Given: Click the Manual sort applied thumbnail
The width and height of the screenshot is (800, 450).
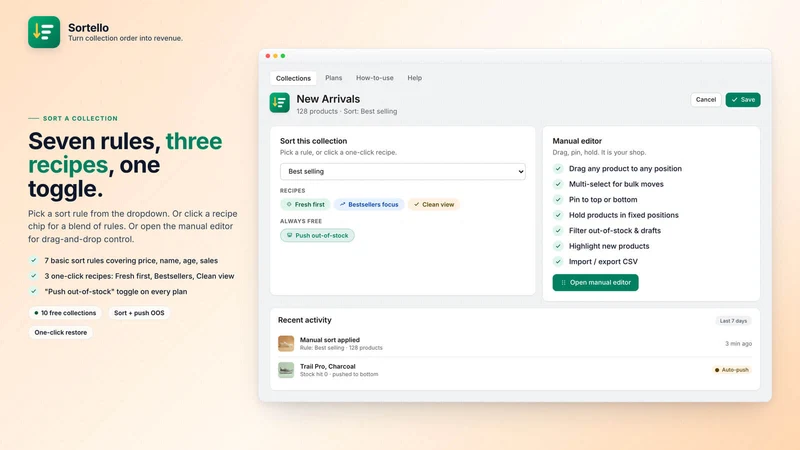Looking at the screenshot, I should pyautogui.click(x=286, y=343).
